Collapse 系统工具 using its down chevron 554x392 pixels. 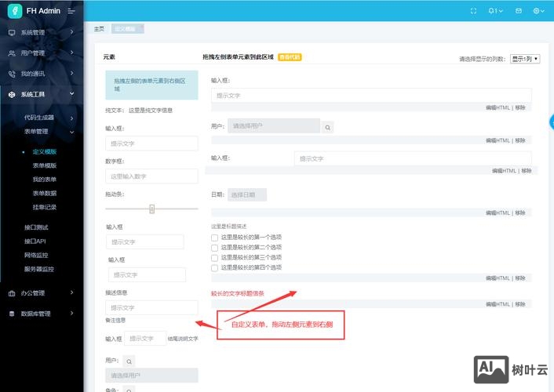[71, 94]
